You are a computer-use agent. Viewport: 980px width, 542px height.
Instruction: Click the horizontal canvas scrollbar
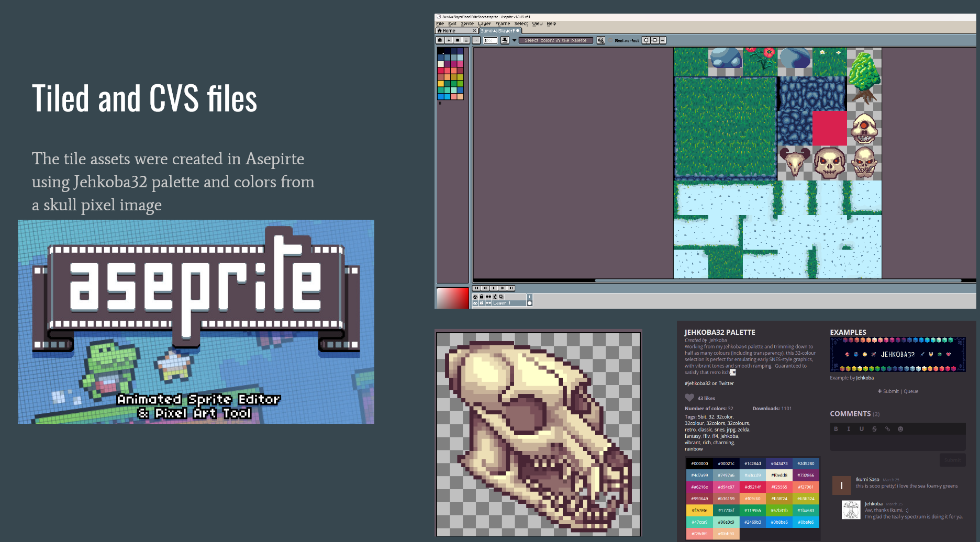(x=777, y=281)
